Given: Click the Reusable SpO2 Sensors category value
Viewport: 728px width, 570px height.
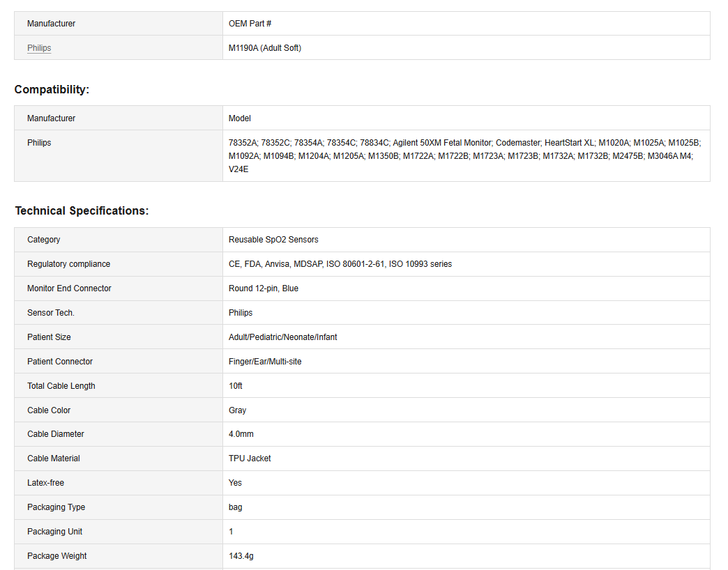Looking at the screenshot, I should (x=273, y=240).
